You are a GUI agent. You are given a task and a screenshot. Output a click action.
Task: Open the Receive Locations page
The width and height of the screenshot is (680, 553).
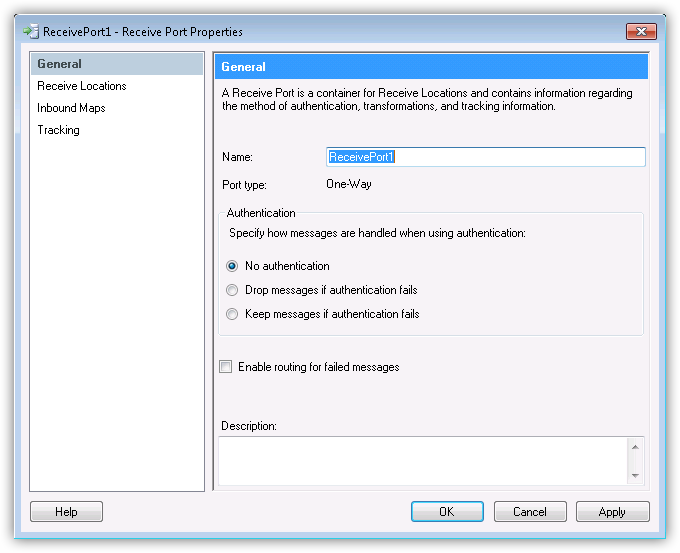[82, 86]
